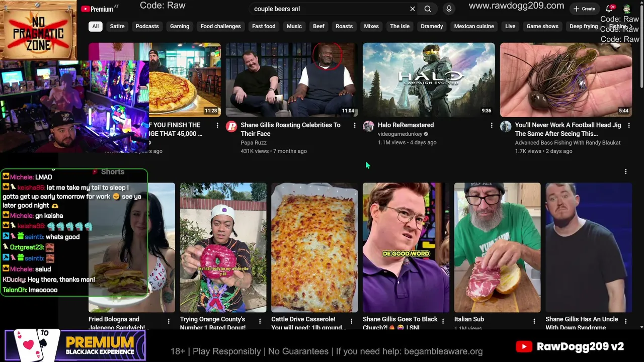Click the magnifier search button
The image size is (644, 362).
pyautogui.click(x=428, y=9)
